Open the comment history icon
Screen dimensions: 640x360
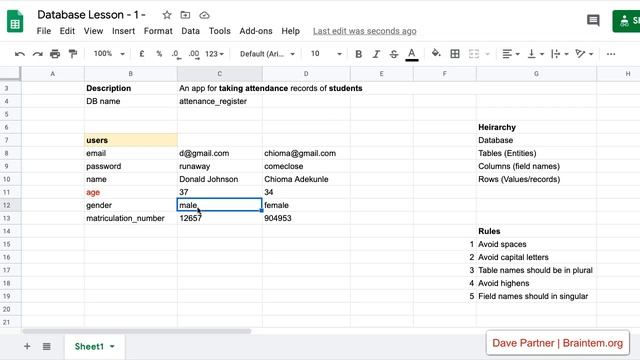593,20
